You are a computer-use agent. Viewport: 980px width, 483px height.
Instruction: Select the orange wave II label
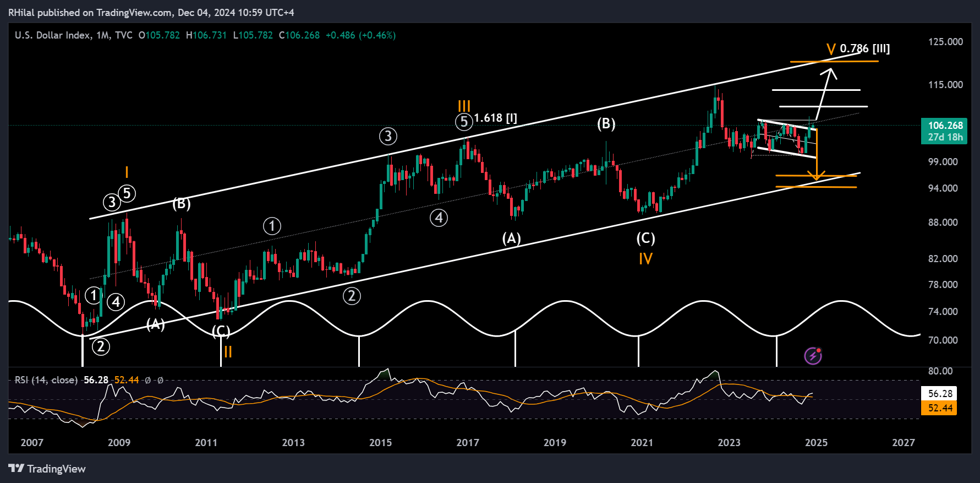click(x=228, y=352)
